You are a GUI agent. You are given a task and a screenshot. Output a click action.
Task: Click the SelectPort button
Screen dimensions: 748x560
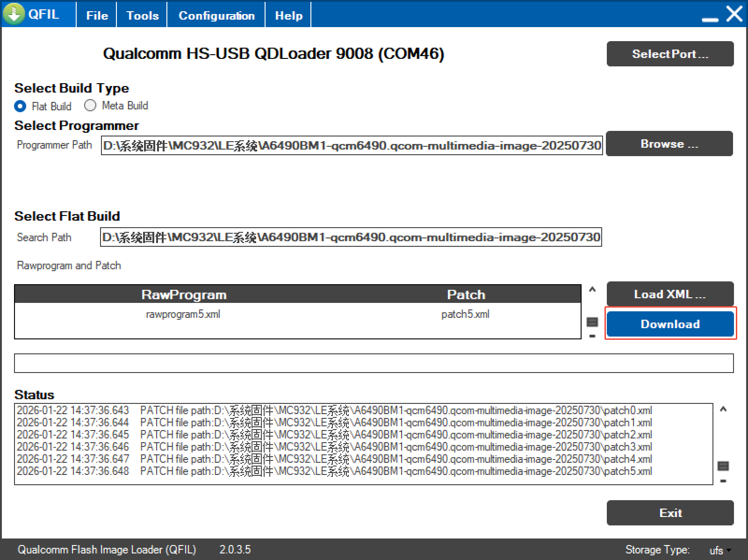[x=670, y=54]
